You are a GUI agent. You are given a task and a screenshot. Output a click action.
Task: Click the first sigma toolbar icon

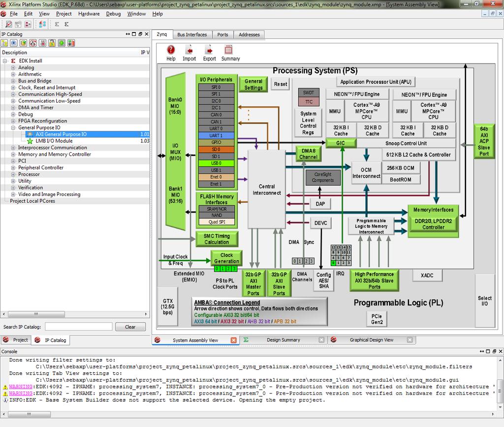(57, 24)
